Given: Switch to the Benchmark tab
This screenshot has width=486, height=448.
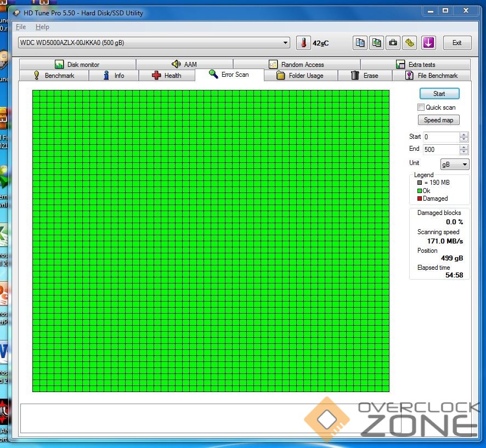Looking at the screenshot, I should click(x=54, y=75).
